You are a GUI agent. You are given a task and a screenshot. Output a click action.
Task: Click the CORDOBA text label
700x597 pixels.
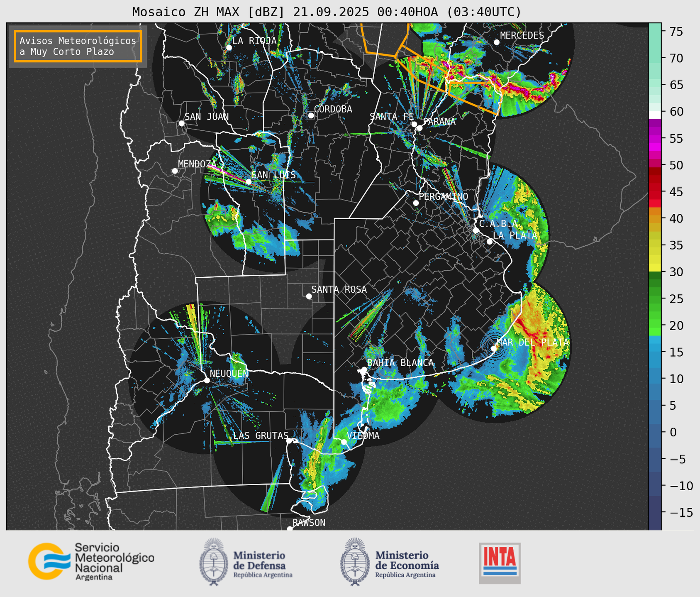pyautogui.click(x=333, y=109)
